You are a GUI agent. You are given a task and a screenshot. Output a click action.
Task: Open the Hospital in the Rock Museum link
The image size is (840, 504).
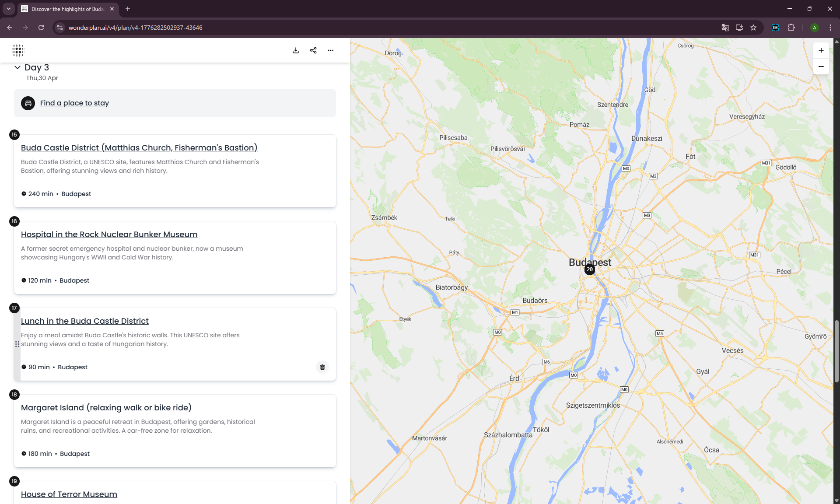coord(109,234)
